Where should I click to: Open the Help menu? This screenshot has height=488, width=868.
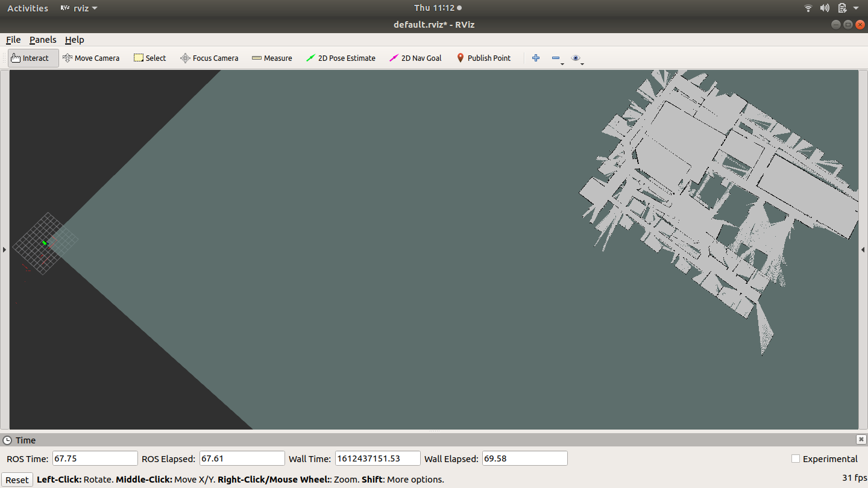click(x=75, y=40)
